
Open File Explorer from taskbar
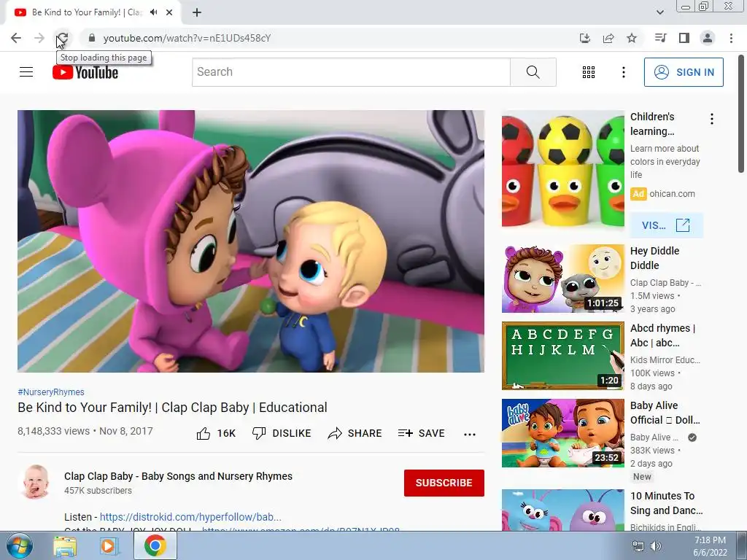65,545
